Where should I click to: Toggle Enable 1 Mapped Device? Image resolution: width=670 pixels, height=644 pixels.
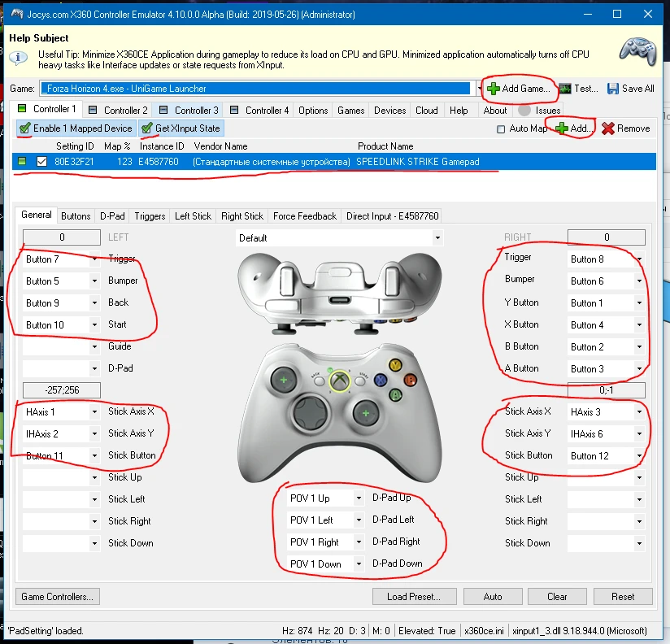(x=75, y=128)
